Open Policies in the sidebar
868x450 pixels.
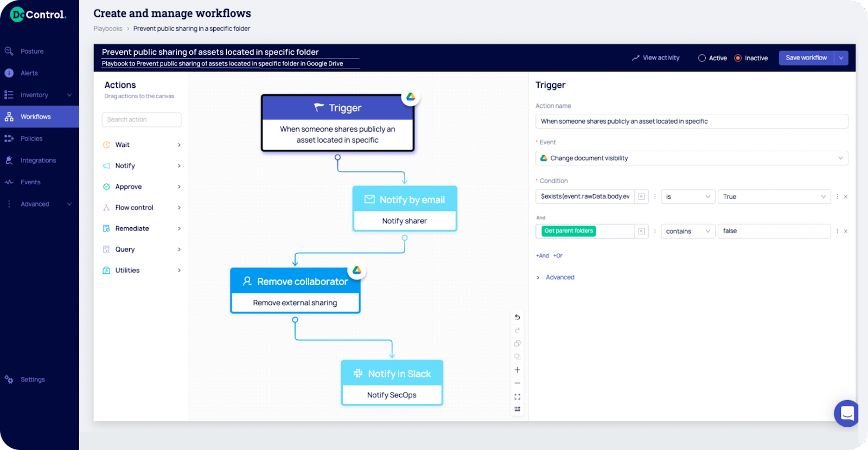pyautogui.click(x=31, y=139)
